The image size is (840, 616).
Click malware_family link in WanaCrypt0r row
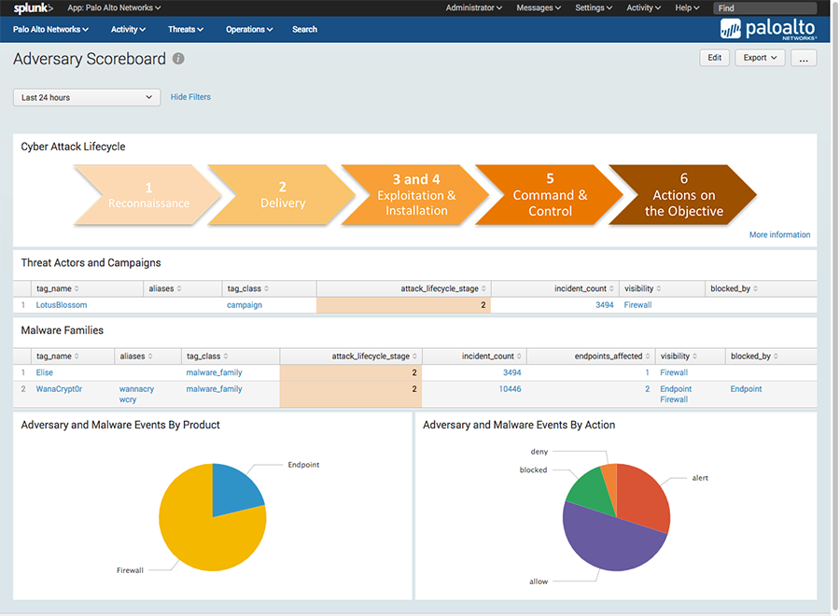(x=214, y=389)
